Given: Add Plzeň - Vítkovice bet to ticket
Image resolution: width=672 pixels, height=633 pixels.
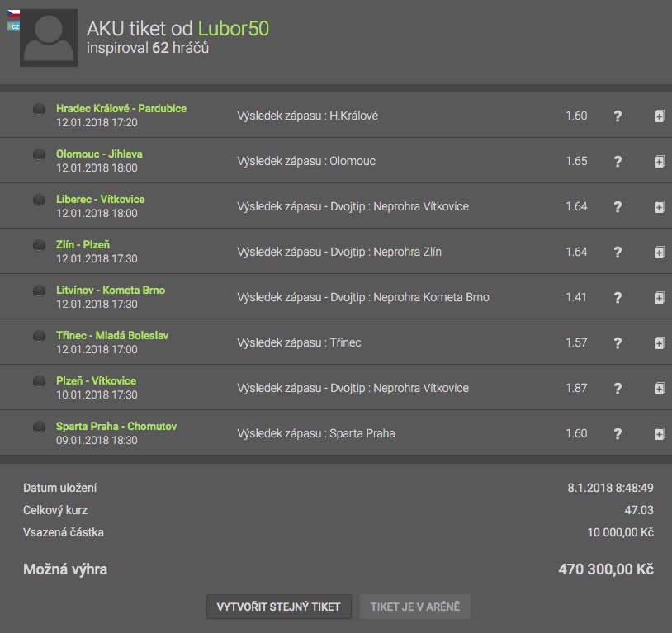Looking at the screenshot, I should (660, 389).
